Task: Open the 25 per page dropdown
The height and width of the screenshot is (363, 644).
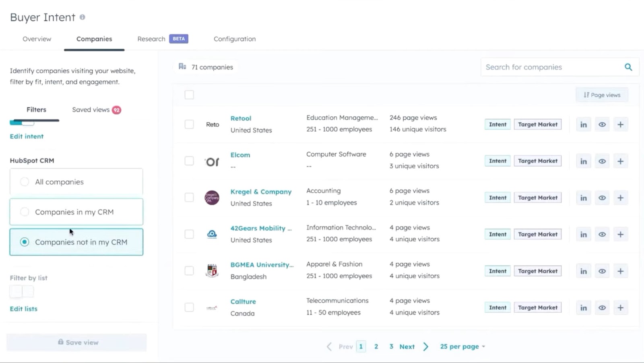Action: [462, 346]
